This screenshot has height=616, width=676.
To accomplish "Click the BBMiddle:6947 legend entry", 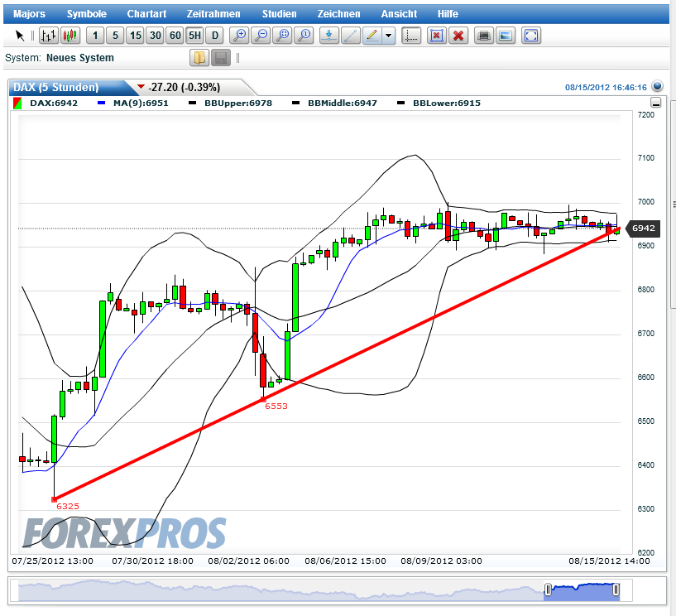I will pos(343,103).
